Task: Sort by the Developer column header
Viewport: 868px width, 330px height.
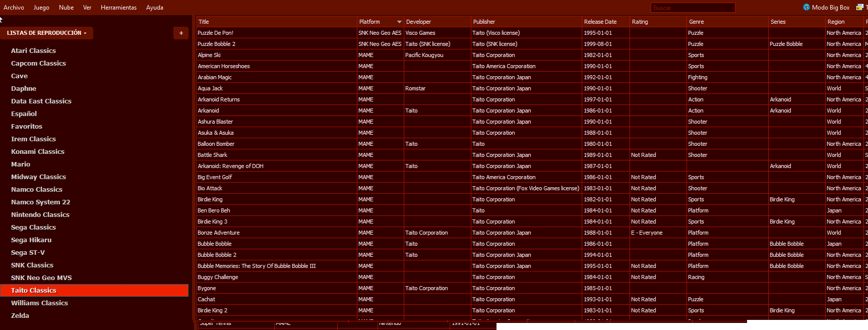Action: (x=437, y=22)
